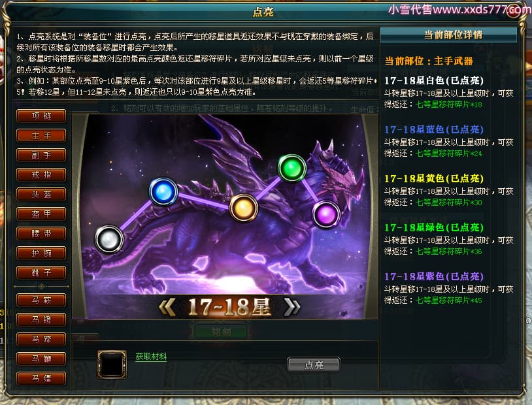Switch to the 头盔 equipment slot
Image resolution: width=532 pixels, height=405 pixels.
pos(41,195)
